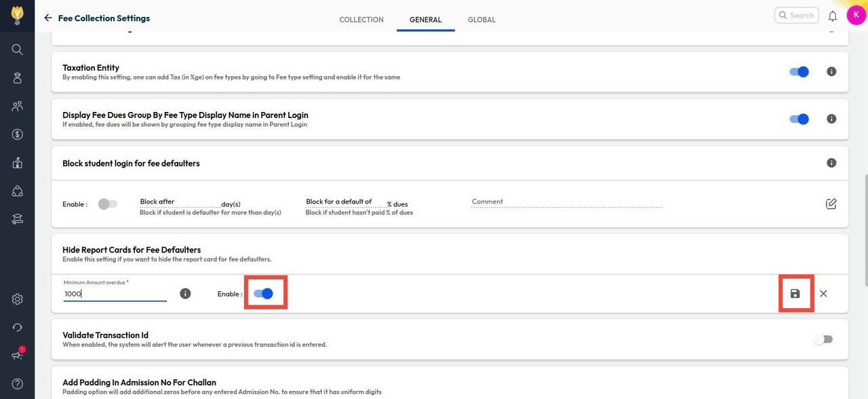This screenshot has width=868, height=399.
Task: Turn on Validate Transaction Id switch
Action: pos(823,339)
